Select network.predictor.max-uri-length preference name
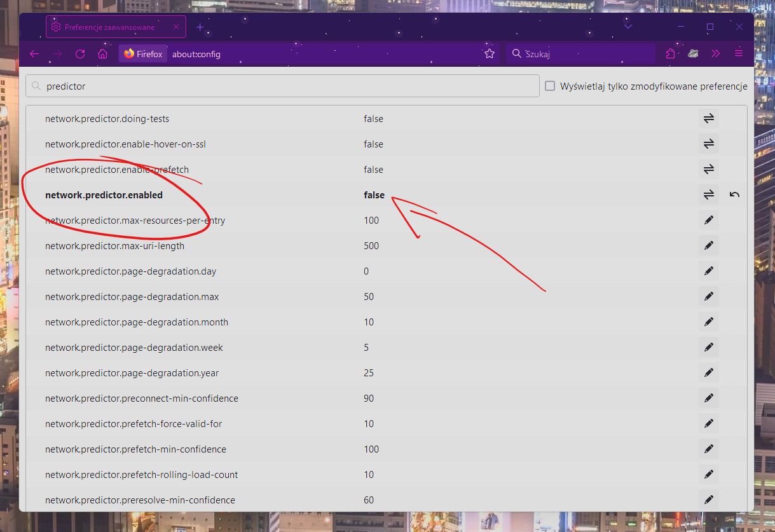The height and width of the screenshot is (532, 775). [x=114, y=246]
